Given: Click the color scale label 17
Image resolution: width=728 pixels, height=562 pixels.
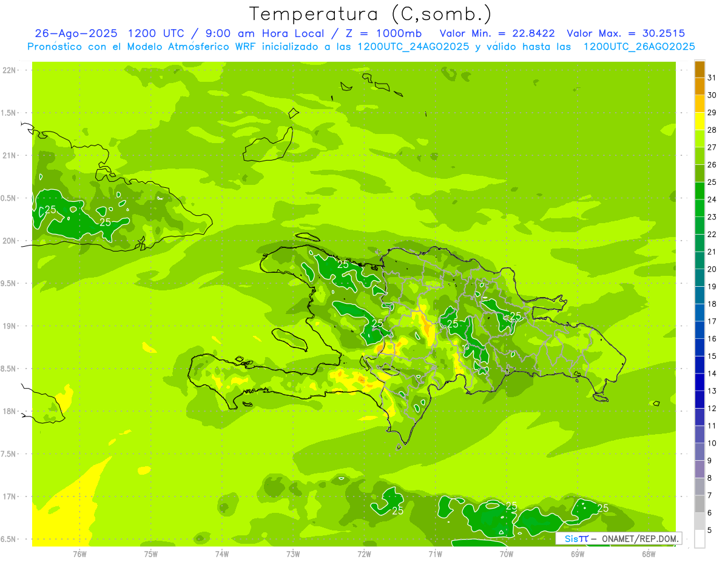Looking at the screenshot, I should tap(712, 321).
